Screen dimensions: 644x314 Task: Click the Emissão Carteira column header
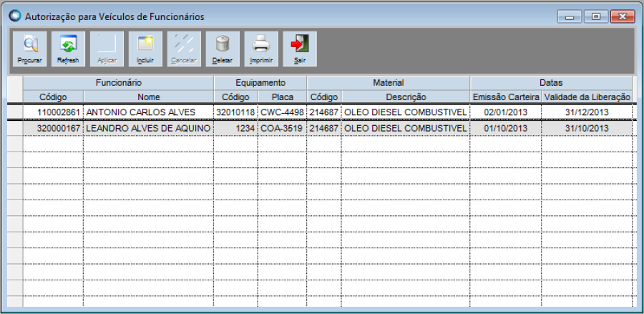click(506, 97)
